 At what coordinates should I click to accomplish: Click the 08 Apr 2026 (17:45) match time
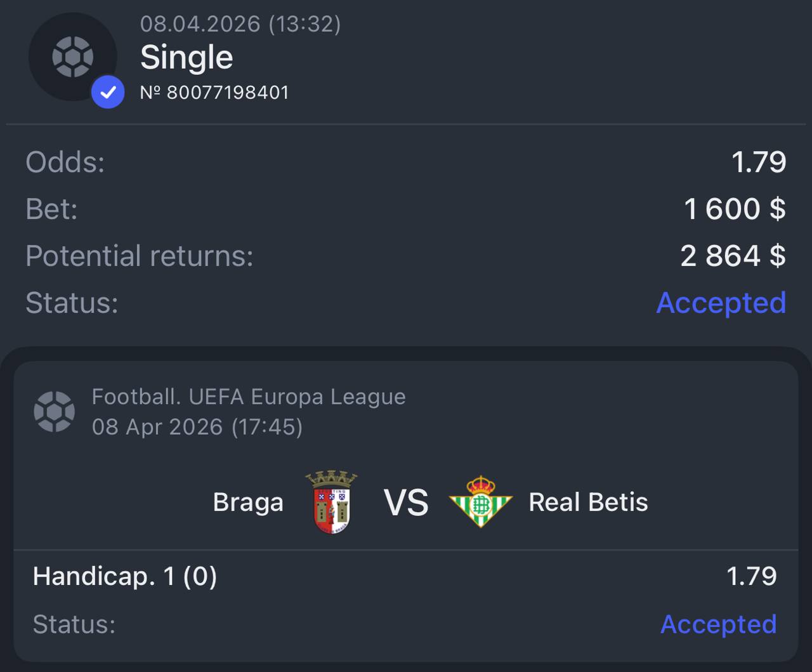click(x=197, y=426)
